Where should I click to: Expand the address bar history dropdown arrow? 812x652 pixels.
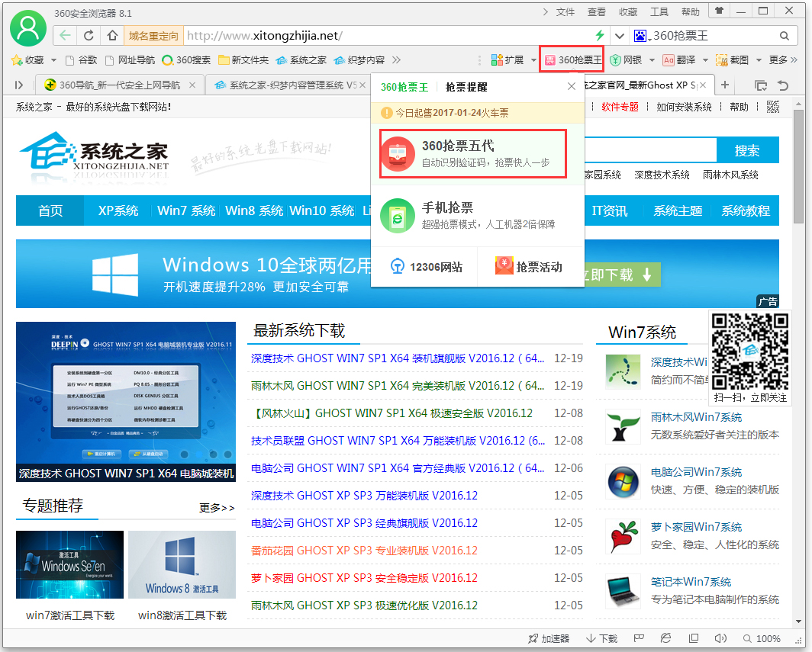[620, 36]
